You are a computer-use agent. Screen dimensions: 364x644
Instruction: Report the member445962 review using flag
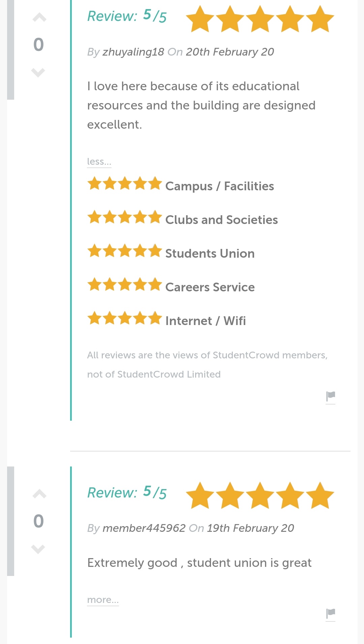(x=330, y=614)
